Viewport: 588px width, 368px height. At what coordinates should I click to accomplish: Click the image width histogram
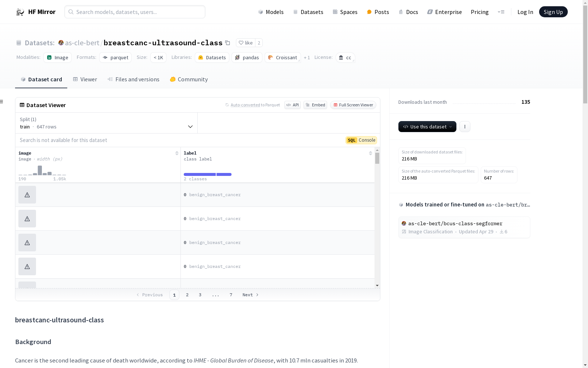(42, 170)
